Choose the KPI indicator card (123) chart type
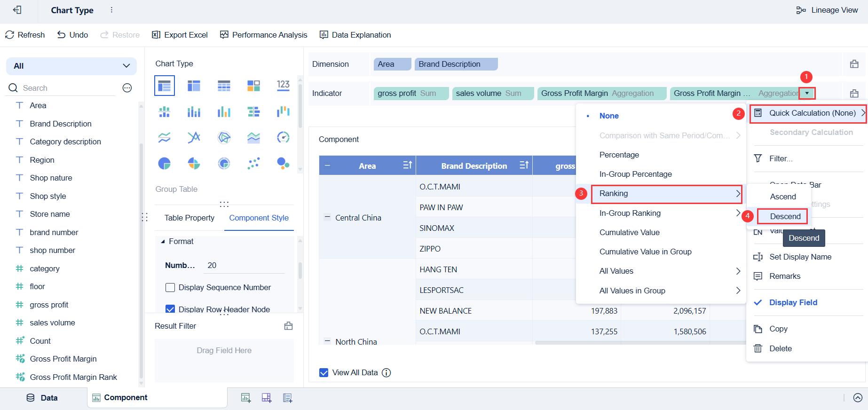Screen dimensions: 868x410 pos(283,85)
